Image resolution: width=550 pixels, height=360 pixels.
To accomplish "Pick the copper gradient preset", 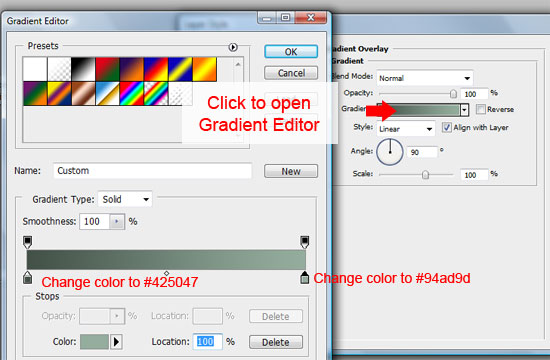I will point(83,94).
